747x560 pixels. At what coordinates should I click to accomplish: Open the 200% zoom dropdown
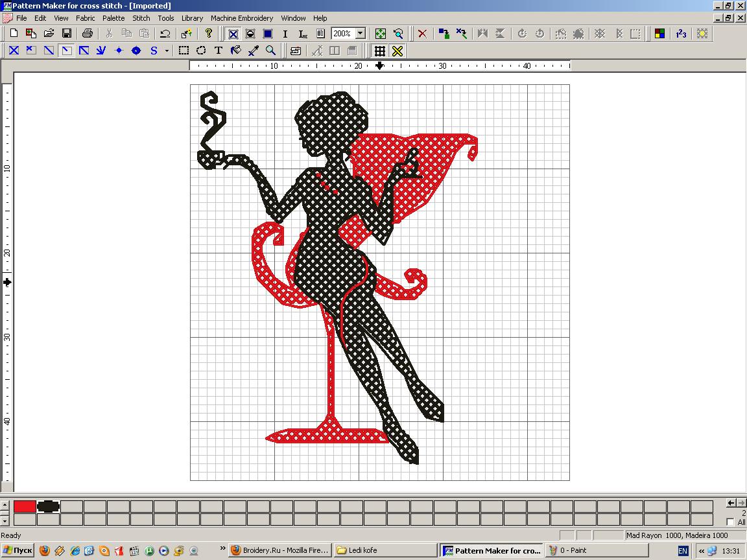[361, 33]
